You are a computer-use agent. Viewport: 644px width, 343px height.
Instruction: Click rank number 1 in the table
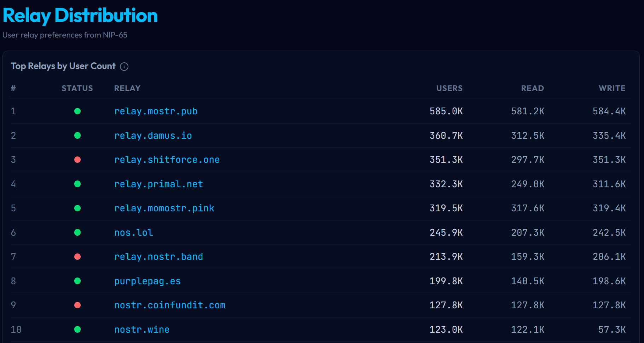tap(13, 111)
